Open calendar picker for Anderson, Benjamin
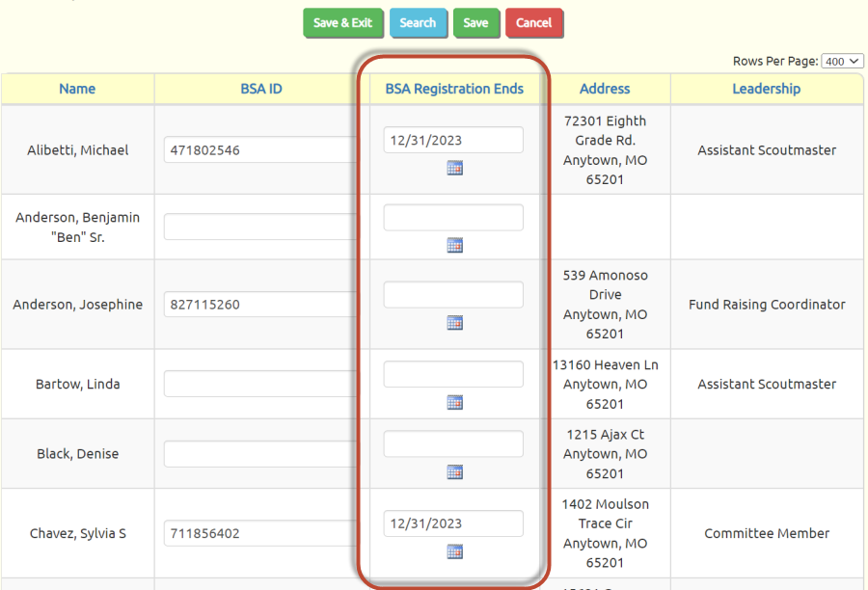The image size is (868, 590). (x=454, y=245)
